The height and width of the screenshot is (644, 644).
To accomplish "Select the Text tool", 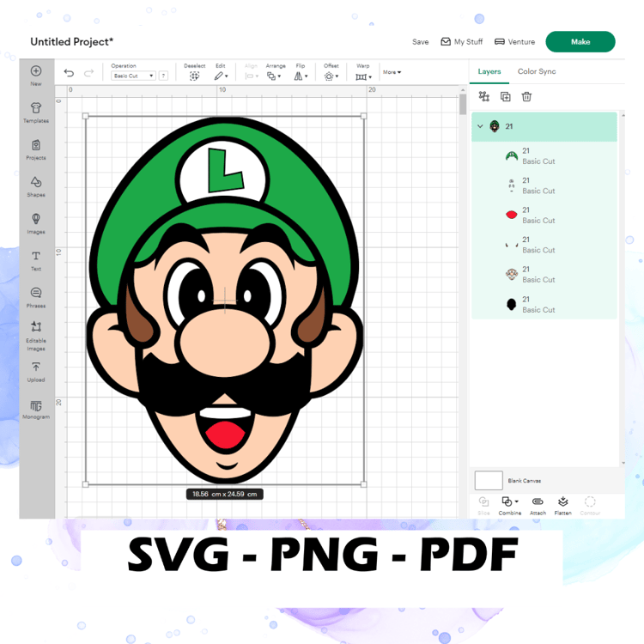I will click(36, 260).
